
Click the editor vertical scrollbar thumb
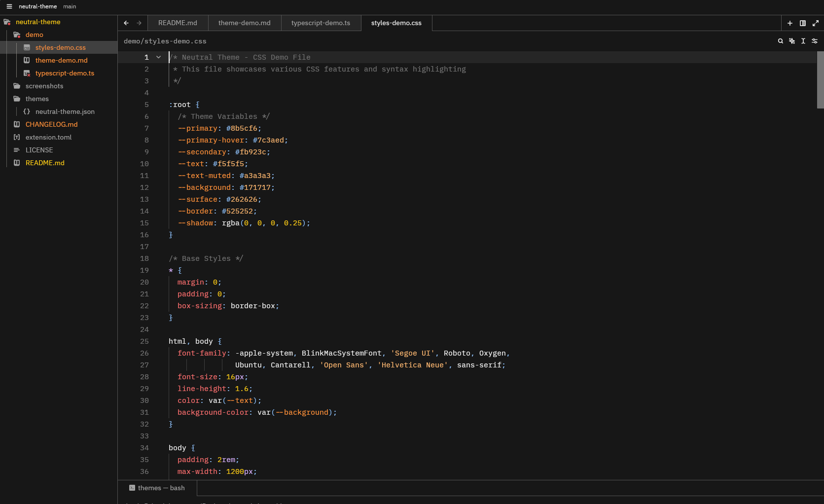[x=821, y=80]
